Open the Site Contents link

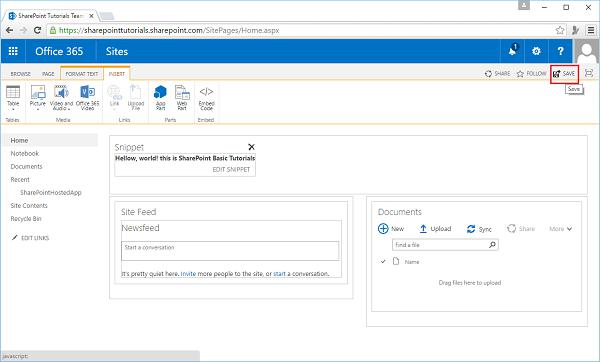click(29, 205)
